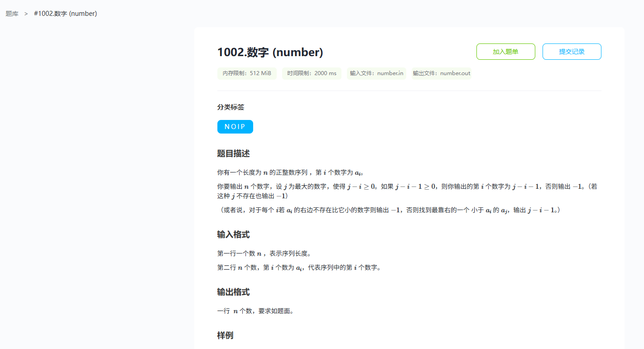Click the 输出格式 section heading
The width and height of the screenshot is (644, 349).
point(233,292)
